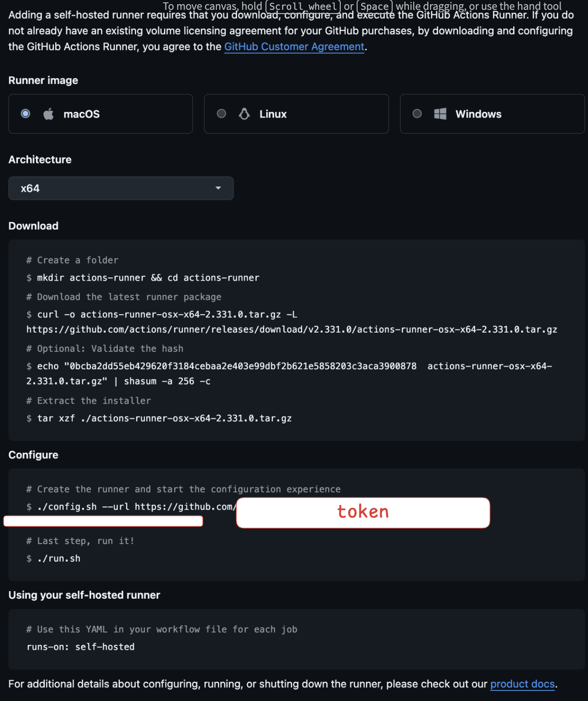Click the 'Architecture' heading
The width and height of the screenshot is (588, 701).
[40, 160]
